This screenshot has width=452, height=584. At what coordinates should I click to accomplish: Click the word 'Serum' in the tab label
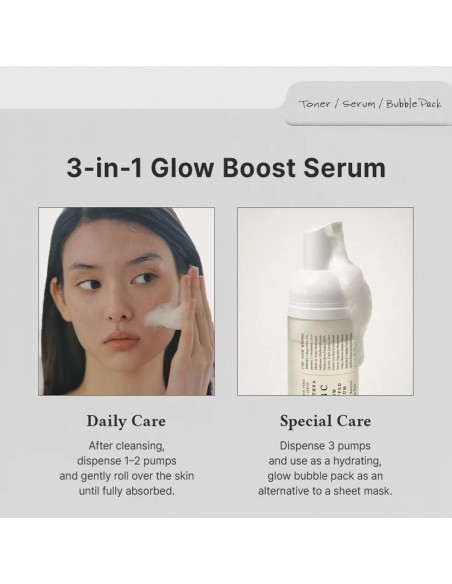point(359,104)
